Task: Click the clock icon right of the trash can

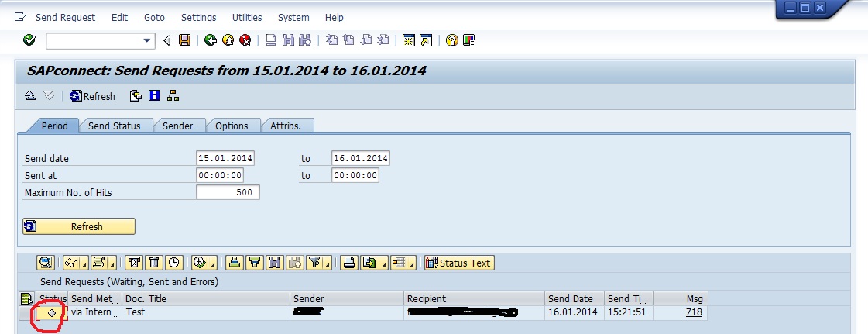Action: 173,263
